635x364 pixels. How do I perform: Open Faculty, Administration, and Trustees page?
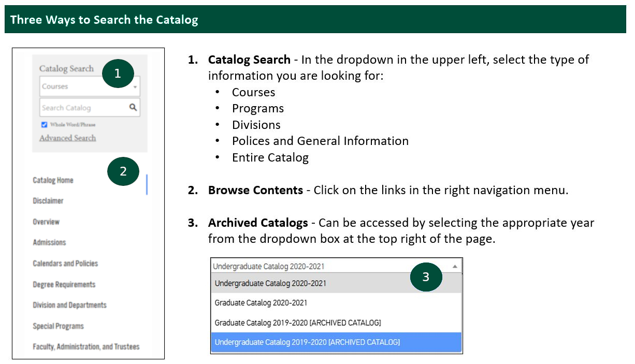[86, 346]
